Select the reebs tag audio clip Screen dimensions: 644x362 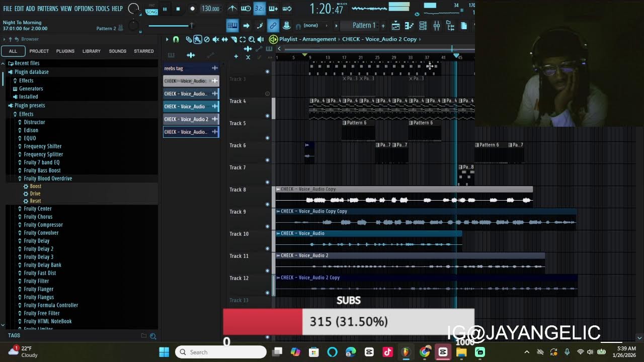(x=191, y=68)
